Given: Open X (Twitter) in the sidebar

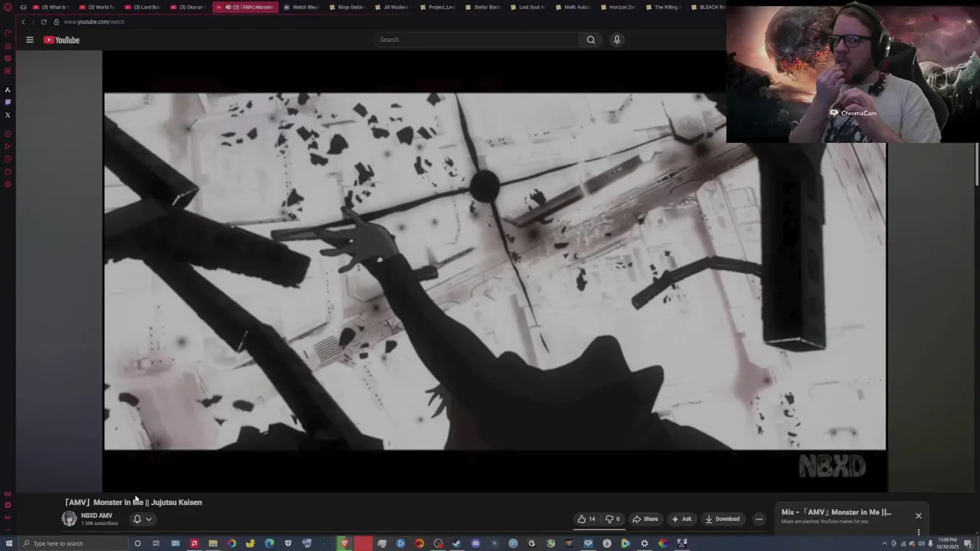Looking at the screenshot, I should 8,115.
